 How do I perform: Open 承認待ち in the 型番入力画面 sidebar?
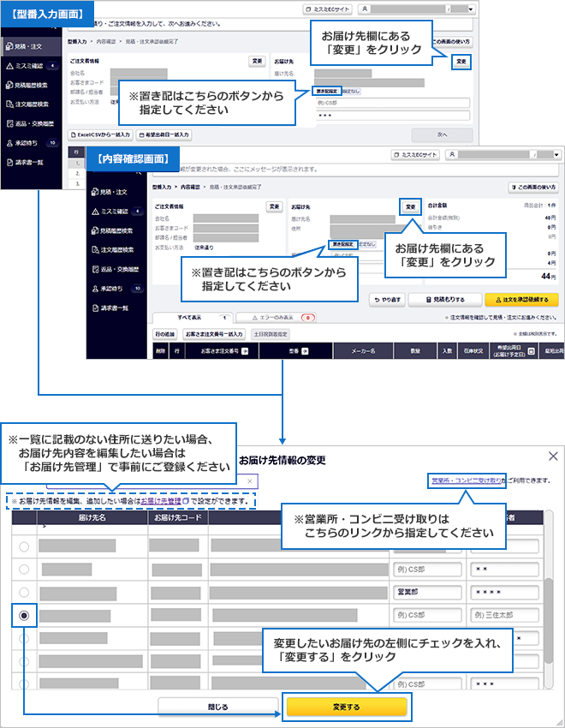pos(31,143)
